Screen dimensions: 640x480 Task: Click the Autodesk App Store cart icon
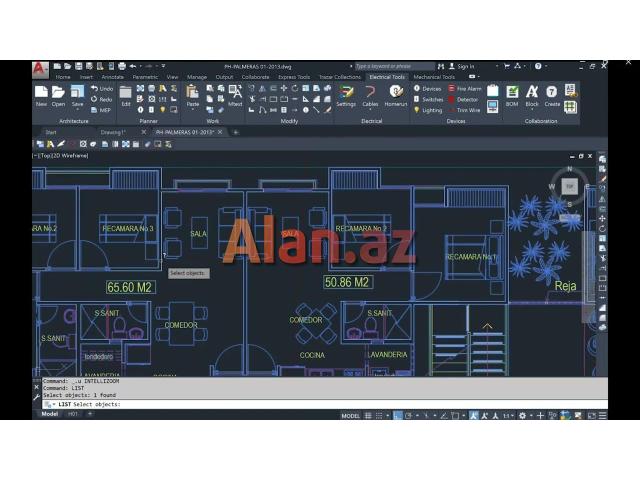[x=507, y=66]
